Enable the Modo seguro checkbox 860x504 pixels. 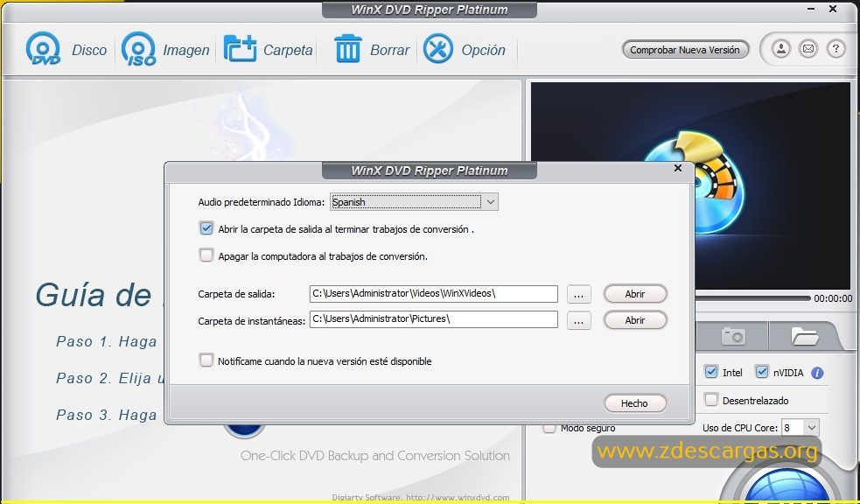[549, 428]
